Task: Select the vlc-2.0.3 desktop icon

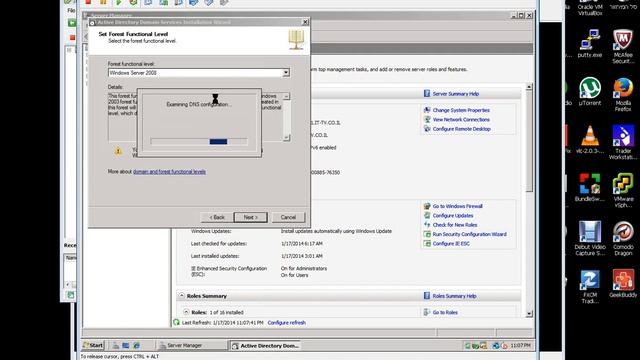Action: (x=589, y=139)
